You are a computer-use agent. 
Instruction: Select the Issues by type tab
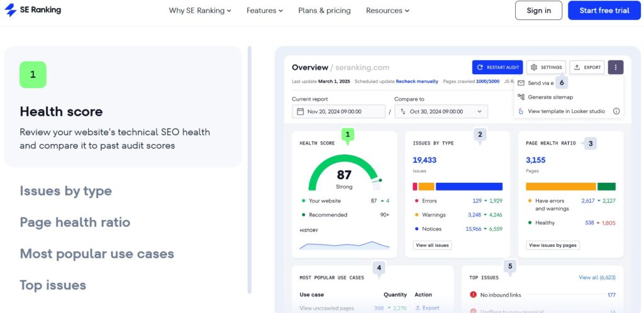pos(65,191)
